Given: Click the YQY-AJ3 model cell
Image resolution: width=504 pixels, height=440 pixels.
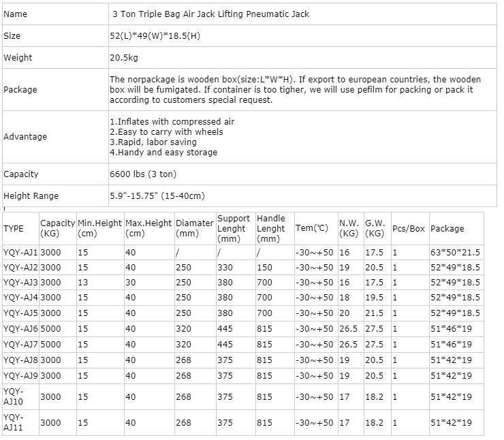Looking at the screenshot, I should click(x=20, y=283).
